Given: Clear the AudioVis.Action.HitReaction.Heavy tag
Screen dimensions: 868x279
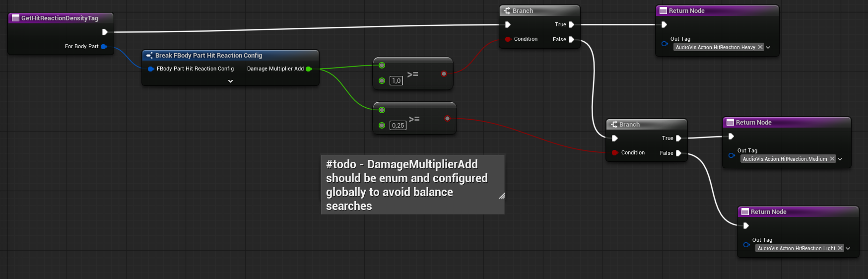Looking at the screenshot, I should [760, 47].
